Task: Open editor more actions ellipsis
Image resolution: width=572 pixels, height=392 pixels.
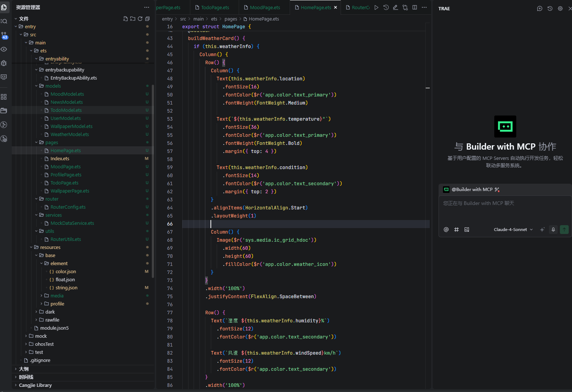Action: (424, 7)
